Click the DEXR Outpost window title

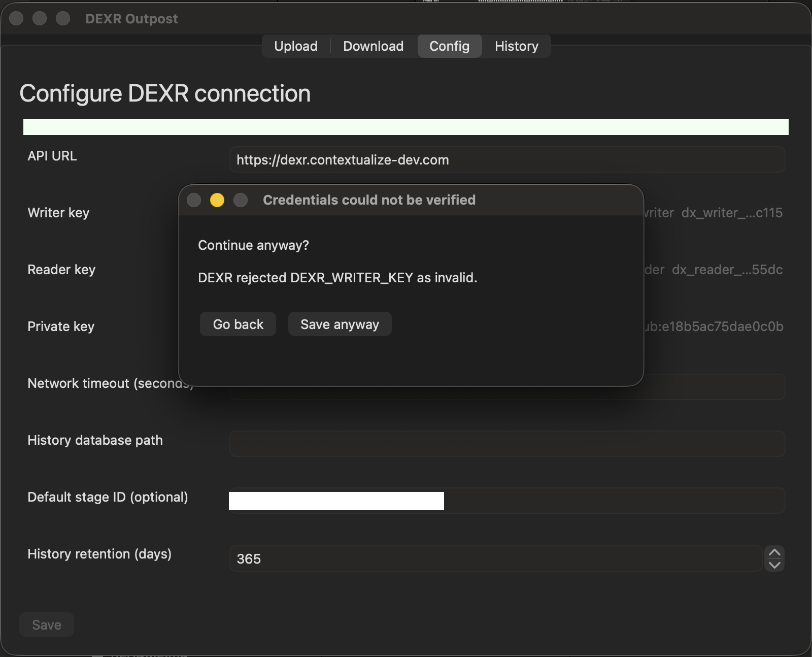coord(131,19)
